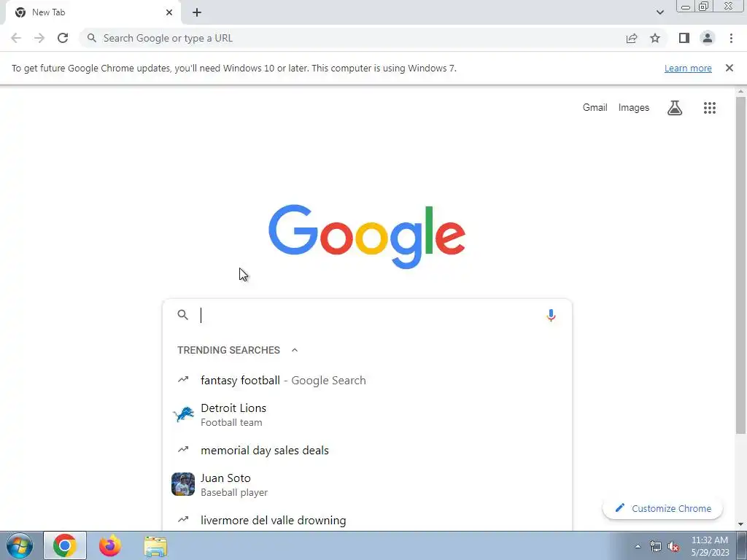Show hidden system tray icons
This screenshot has width=747, height=560.
(x=638, y=547)
